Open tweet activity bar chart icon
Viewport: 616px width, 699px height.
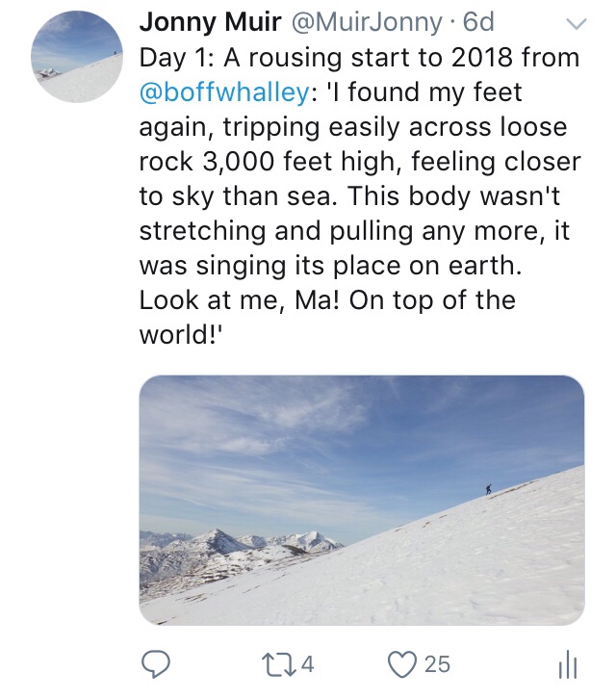click(x=568, y=663)
